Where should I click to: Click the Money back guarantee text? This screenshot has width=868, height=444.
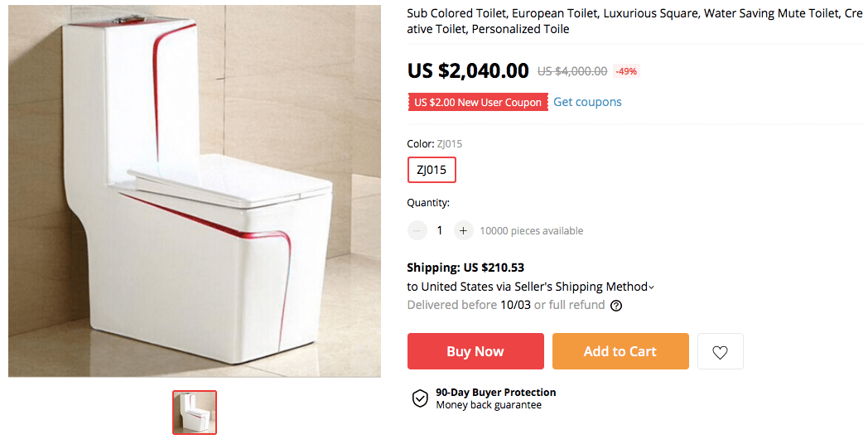tap(489, 405)
